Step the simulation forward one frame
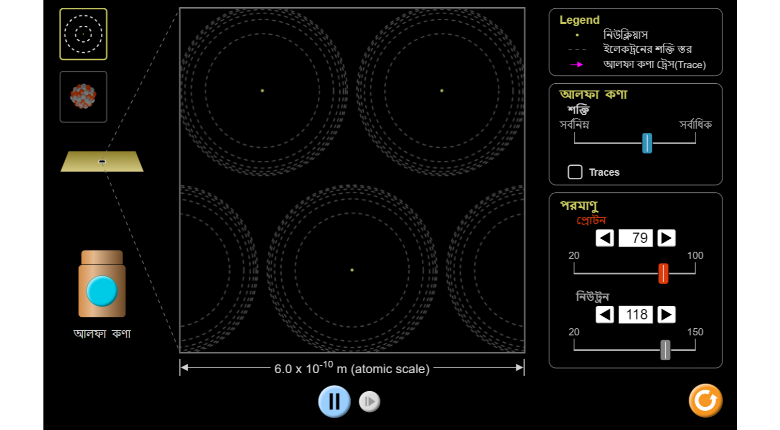The width and height of the screenshot is (780, 430). coord(370,401)
